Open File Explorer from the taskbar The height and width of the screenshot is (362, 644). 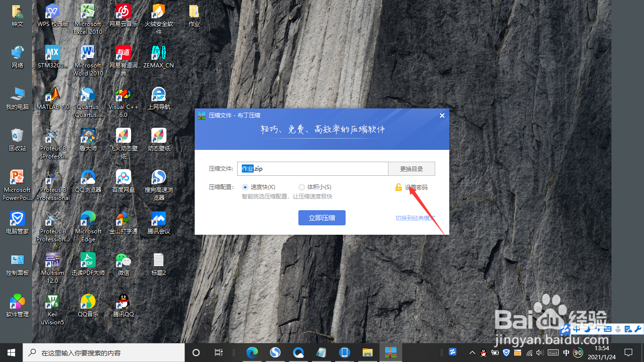[368, 353]
